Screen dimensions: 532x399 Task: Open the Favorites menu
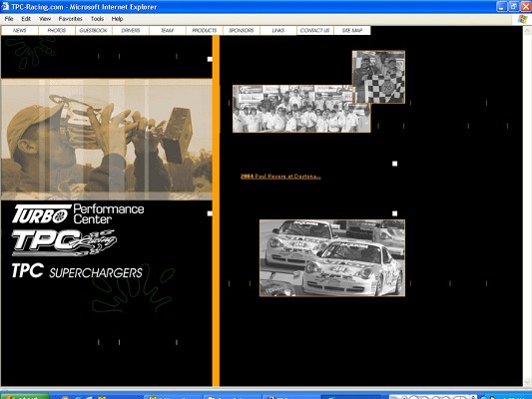coord(70,19)
